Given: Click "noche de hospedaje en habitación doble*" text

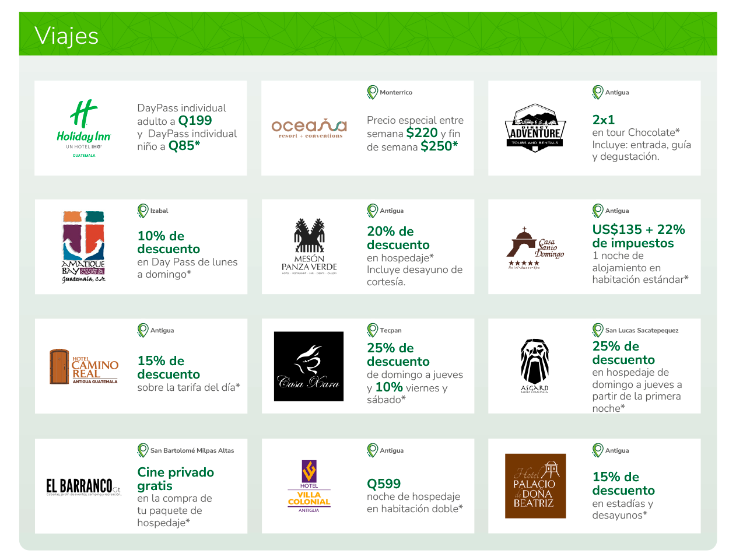Looking at the screenshot, I should [x=415, y=502].
